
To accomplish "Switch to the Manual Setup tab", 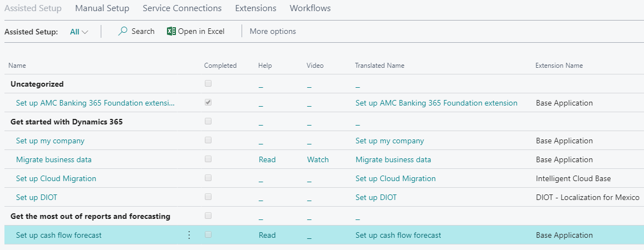I will point(102,8).
